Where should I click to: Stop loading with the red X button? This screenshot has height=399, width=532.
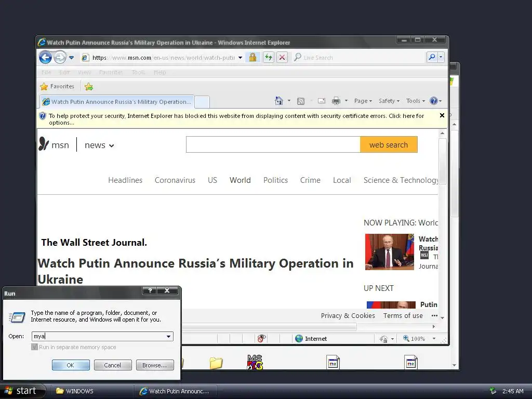coord(282,57)
